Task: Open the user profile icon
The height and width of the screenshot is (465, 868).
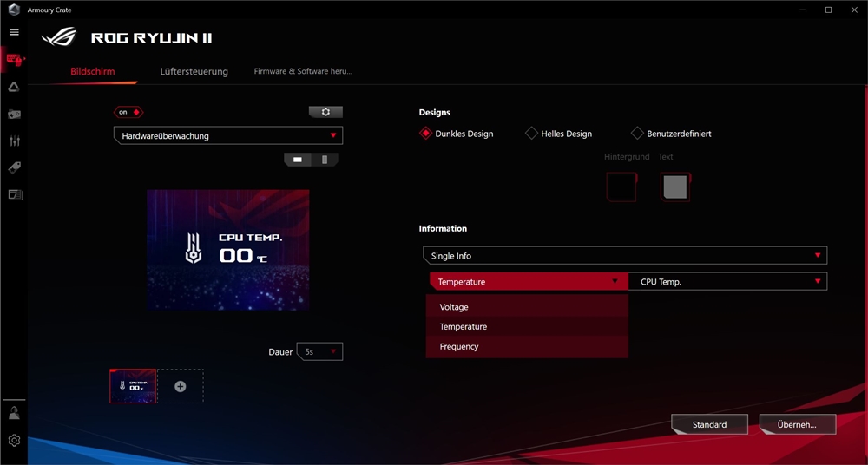Action: tap(15, 413)
